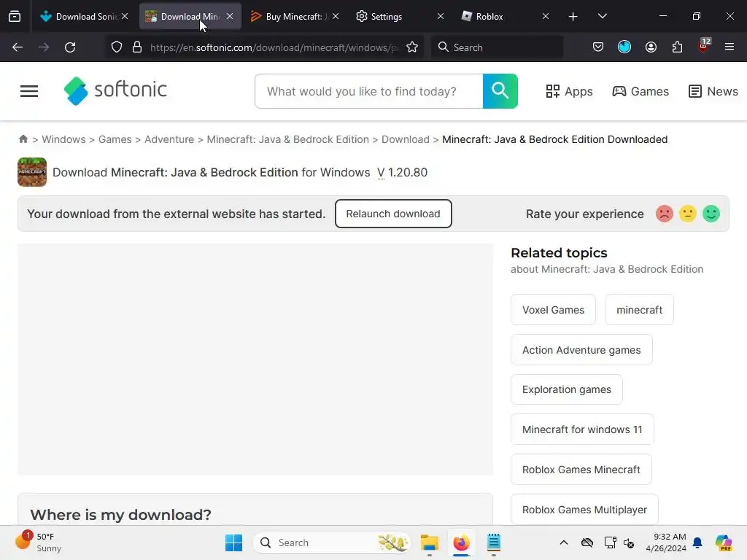Image resolution: width=747 pixels, height=560 pixels.
Task: Open Download breadcrumb link
Action: pos(406,139)
